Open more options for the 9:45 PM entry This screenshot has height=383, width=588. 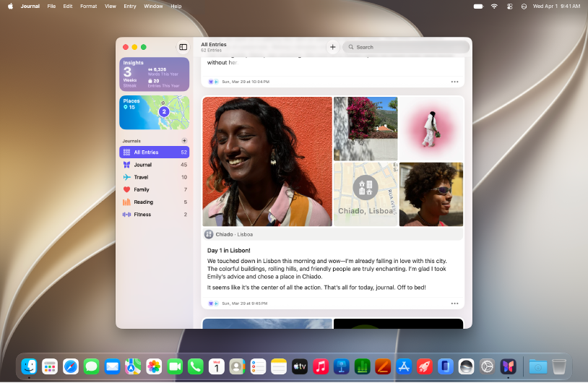[x=454, y=304]
